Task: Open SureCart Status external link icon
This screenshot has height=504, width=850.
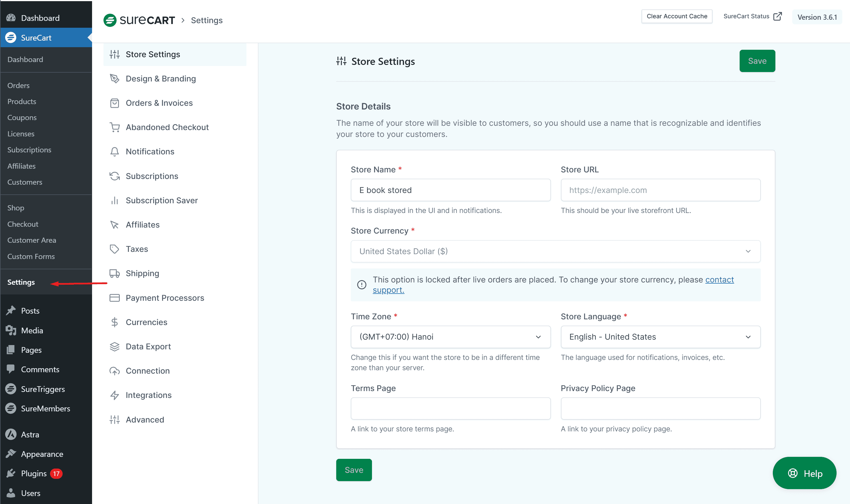Action: 777,16
